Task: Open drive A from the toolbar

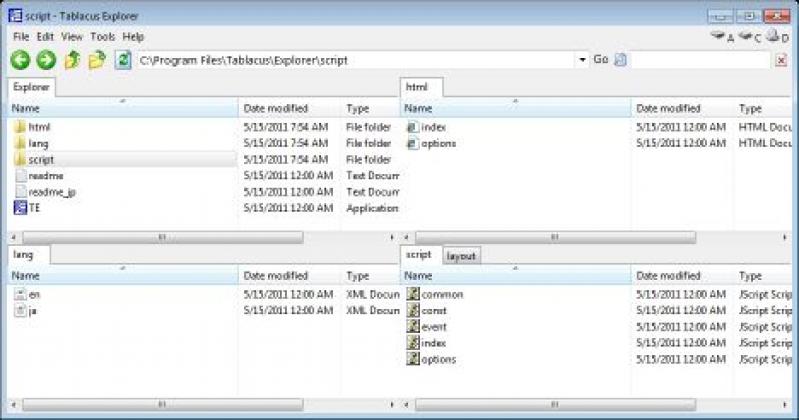Action: (722, 37)
